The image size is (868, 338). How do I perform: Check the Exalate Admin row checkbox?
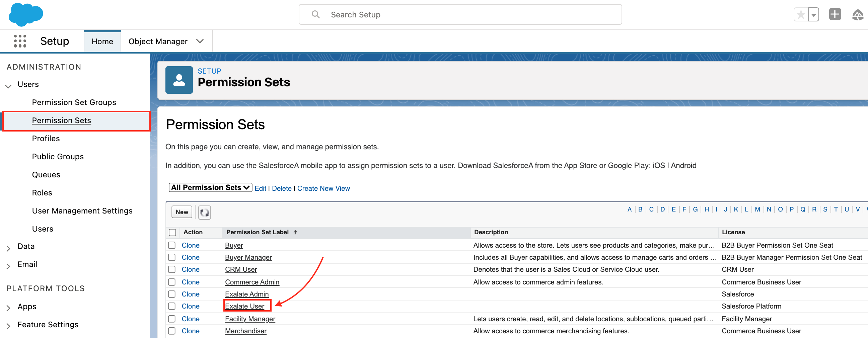[x=172, y=294]
